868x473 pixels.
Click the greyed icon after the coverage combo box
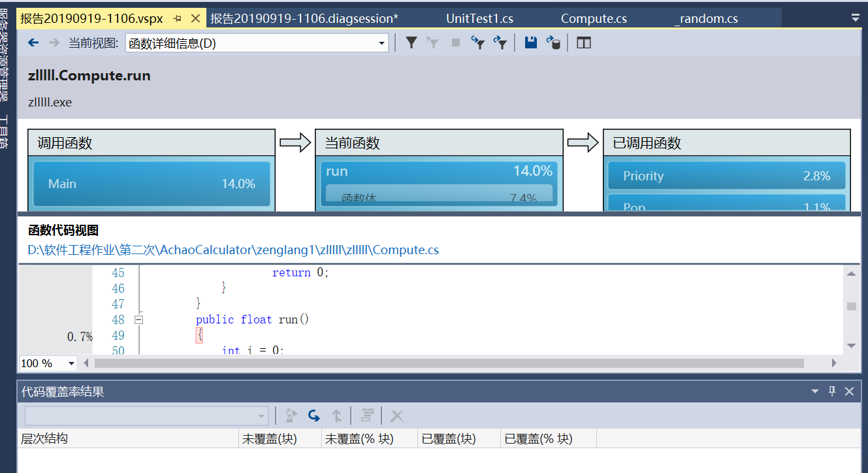pyautogui.click(x=291, y=416)
